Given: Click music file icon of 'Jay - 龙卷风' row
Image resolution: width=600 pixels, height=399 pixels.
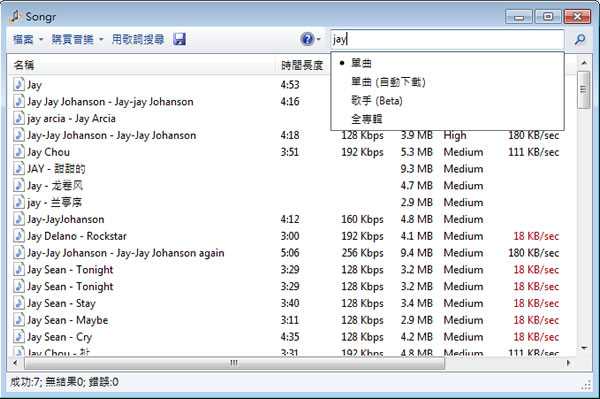Looking at the screenshot, I should (18, 186).
